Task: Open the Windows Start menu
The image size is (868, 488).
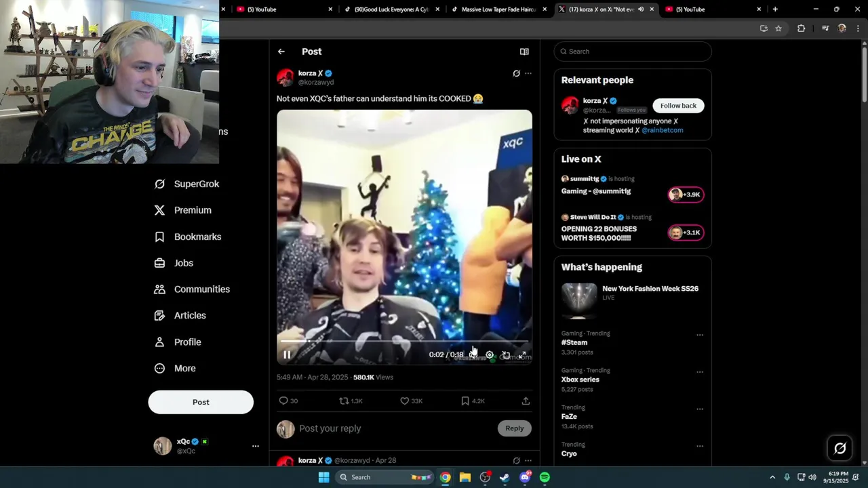Action: [324, 477]
